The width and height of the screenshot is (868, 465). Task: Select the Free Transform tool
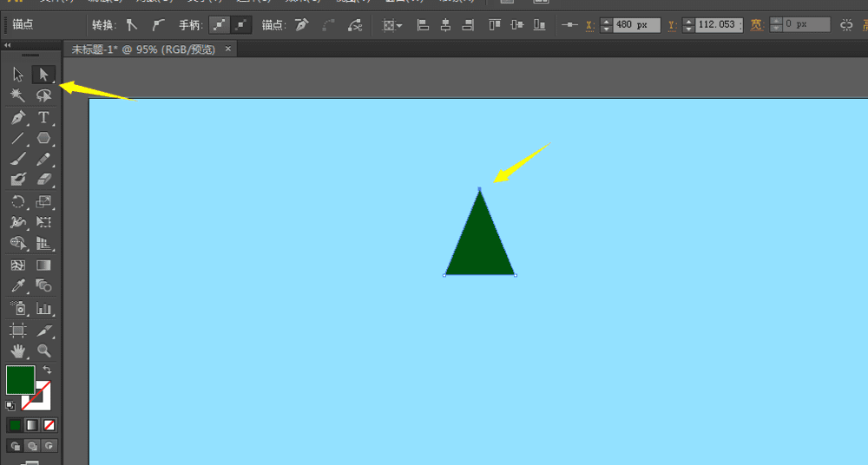[x=43, y=222]
